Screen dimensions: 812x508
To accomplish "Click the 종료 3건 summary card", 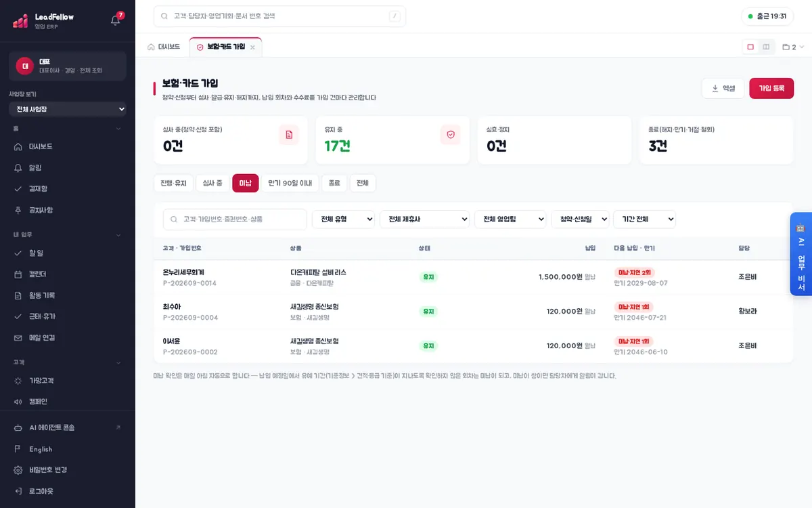I will pos(717,140).
